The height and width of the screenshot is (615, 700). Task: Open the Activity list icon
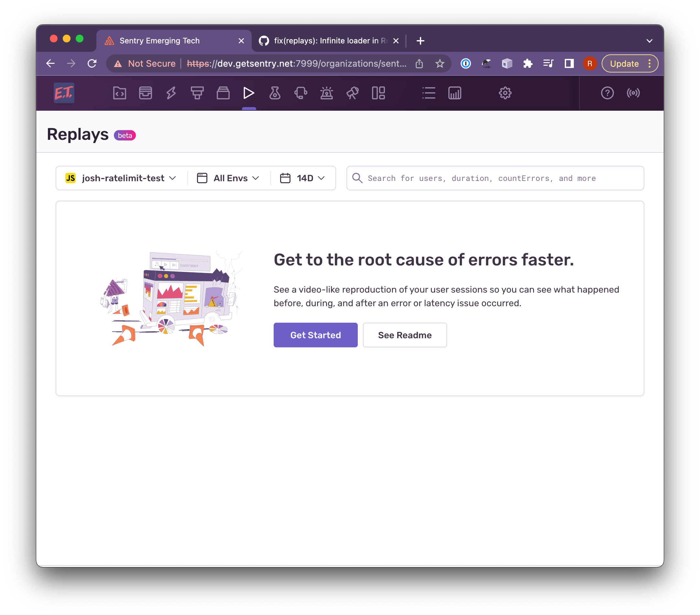[429, 93]
